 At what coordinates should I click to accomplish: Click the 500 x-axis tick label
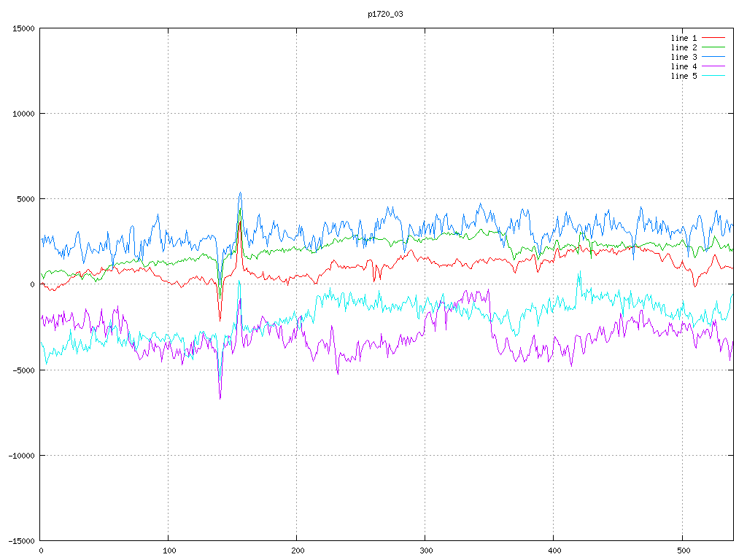click(x=681, y=551)
